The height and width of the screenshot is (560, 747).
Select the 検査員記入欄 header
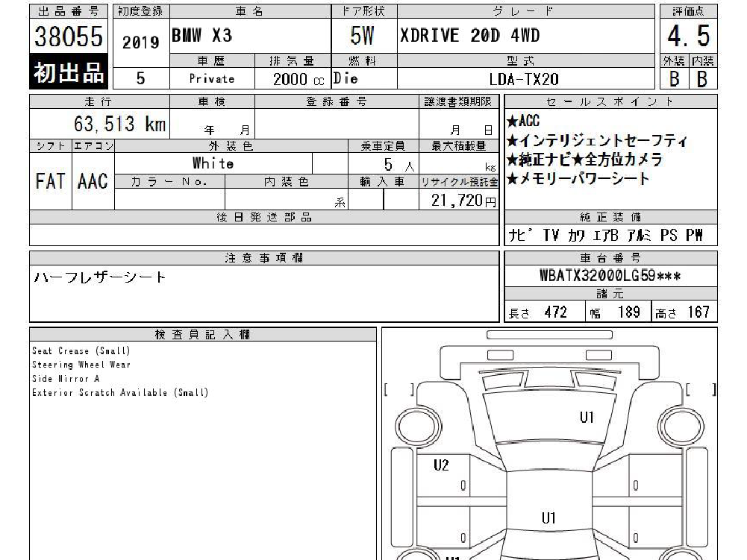pos(202,335)
